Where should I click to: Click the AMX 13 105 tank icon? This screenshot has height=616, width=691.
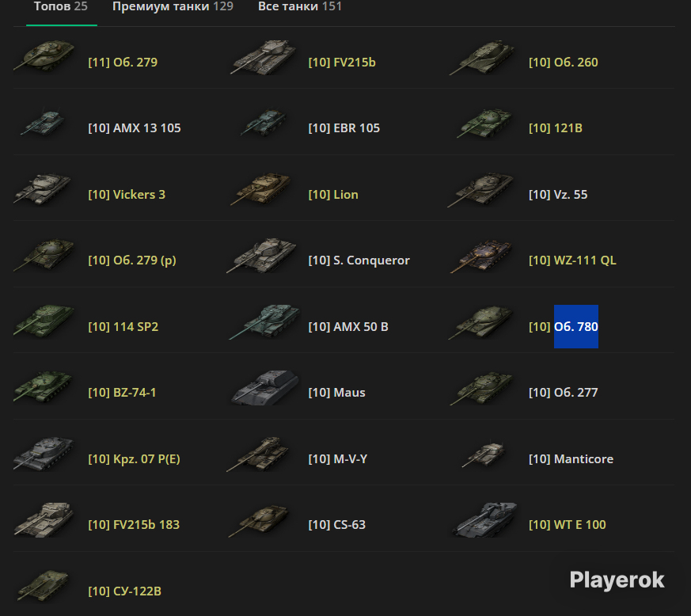(x=43, y=123)
